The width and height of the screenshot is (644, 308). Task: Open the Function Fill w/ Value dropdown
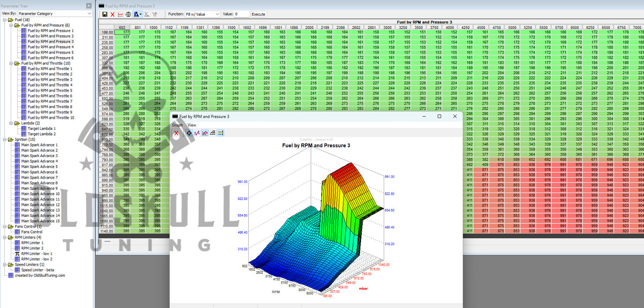[x=203, y=14]
